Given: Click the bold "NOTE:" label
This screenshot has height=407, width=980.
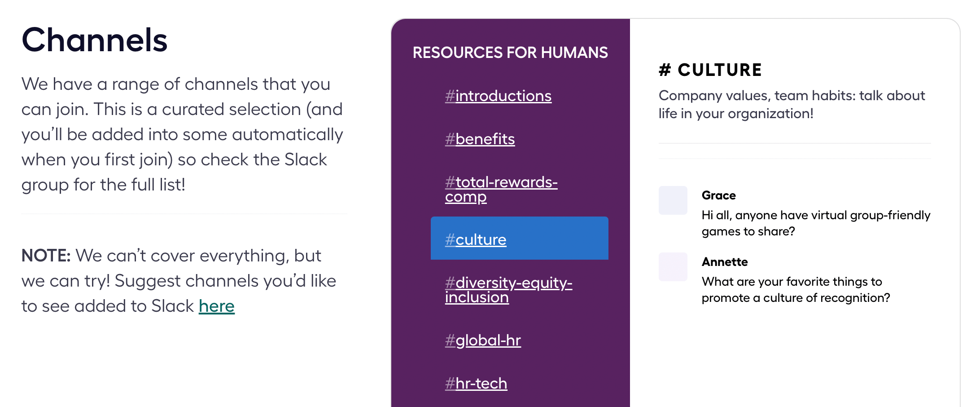Looking at the screenshot, I should coord(46,256).
